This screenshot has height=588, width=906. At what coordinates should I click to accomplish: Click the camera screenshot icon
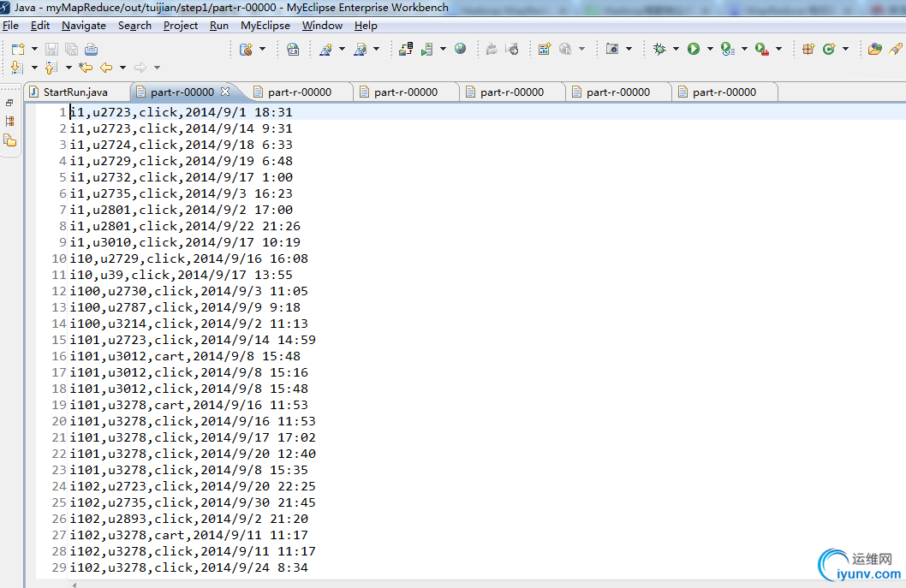tap(612, 49)
